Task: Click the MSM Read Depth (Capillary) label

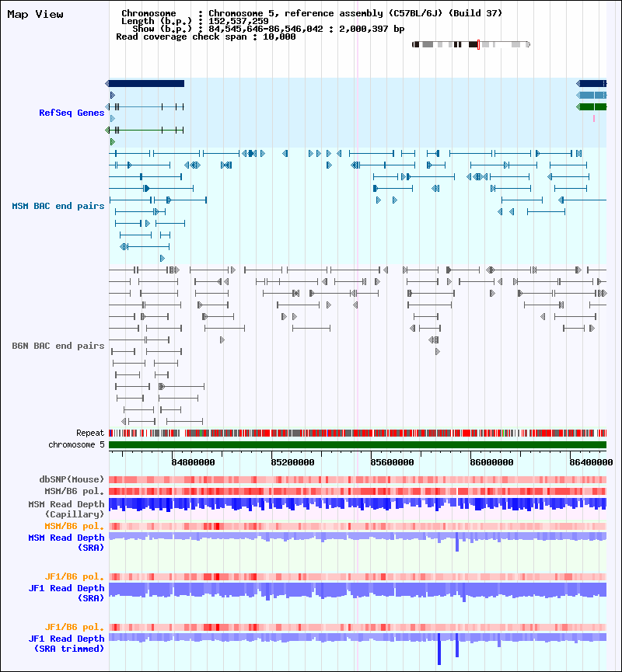Action: click(66, 509)
